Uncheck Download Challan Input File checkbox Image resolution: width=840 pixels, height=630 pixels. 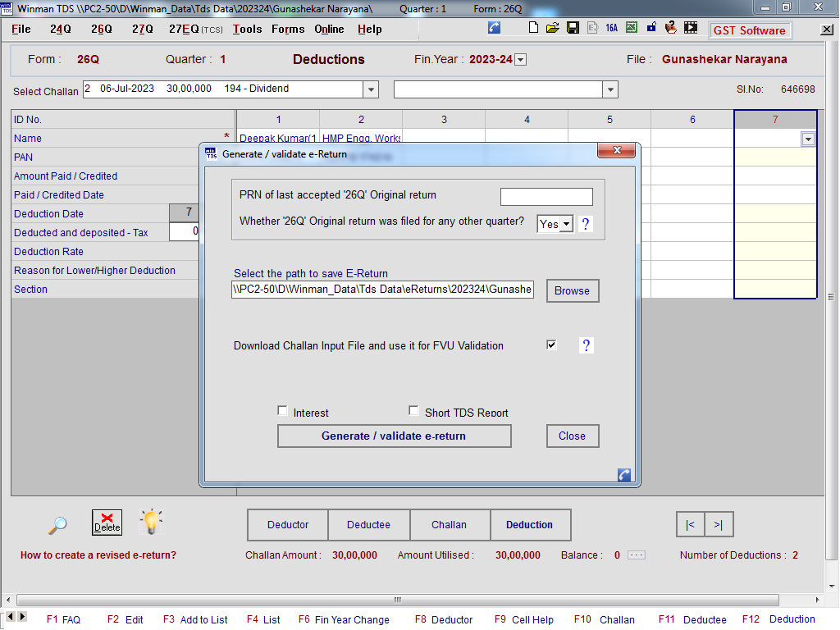[551, 345]
